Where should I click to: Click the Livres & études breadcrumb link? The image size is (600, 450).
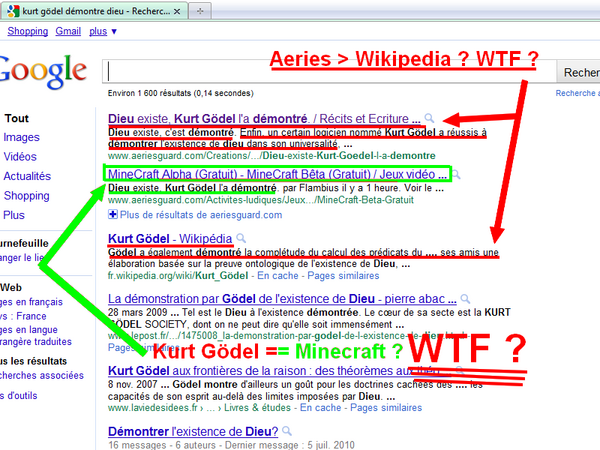[258, 408]
